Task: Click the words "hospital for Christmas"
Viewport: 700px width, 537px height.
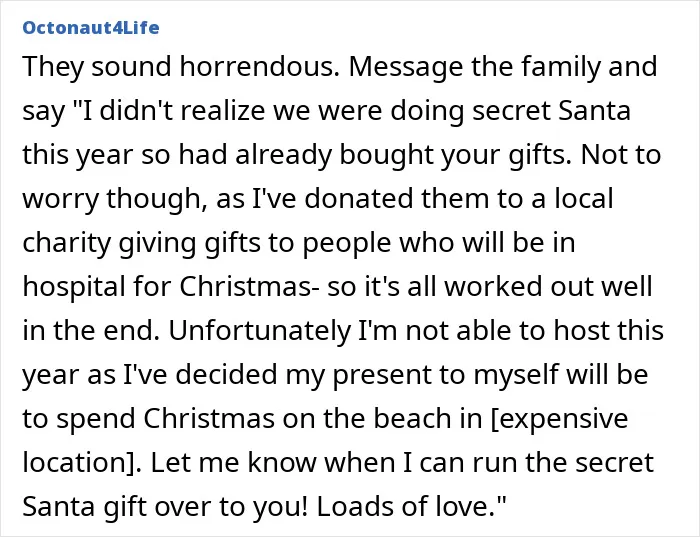Action: pyautogui.click(x=167, y=287)
